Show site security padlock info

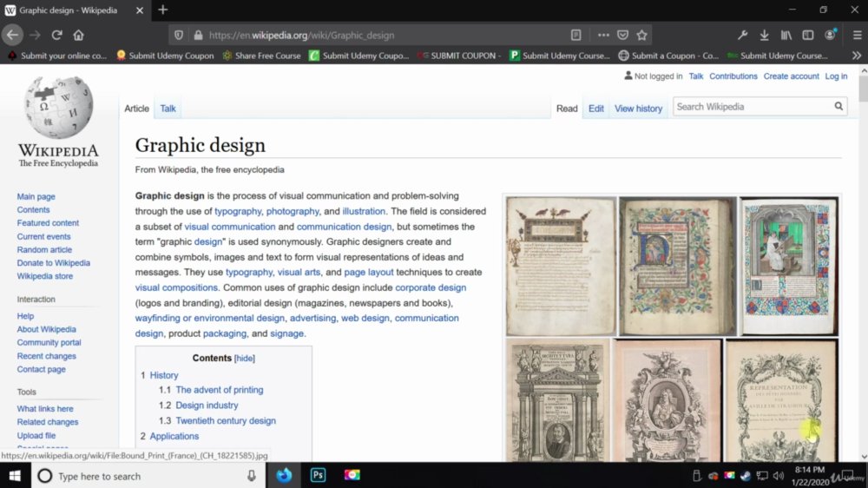[198, 35]
